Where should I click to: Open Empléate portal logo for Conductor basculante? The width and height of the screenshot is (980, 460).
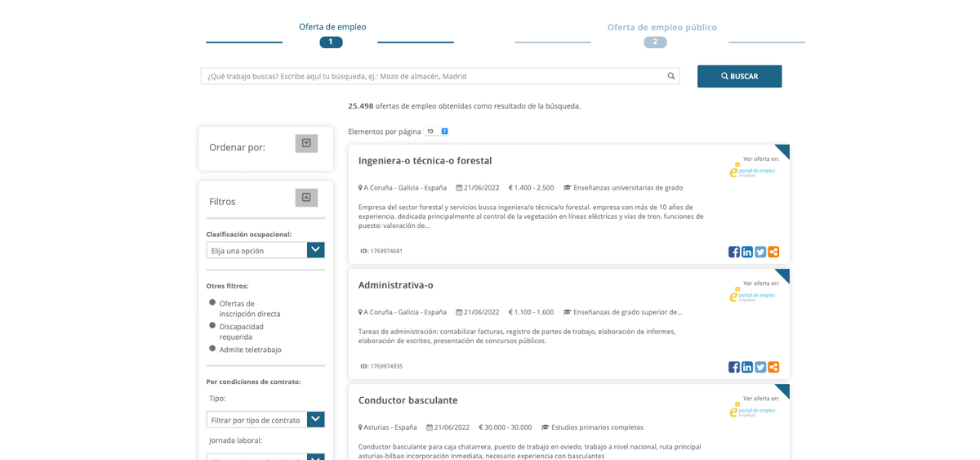click(752, 410)
